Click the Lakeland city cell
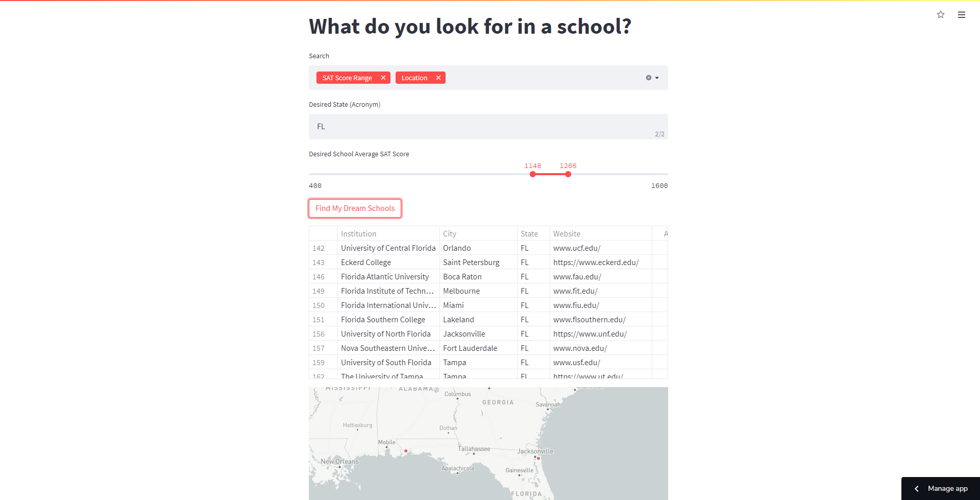The image size is (980, 500). point(478,319)
